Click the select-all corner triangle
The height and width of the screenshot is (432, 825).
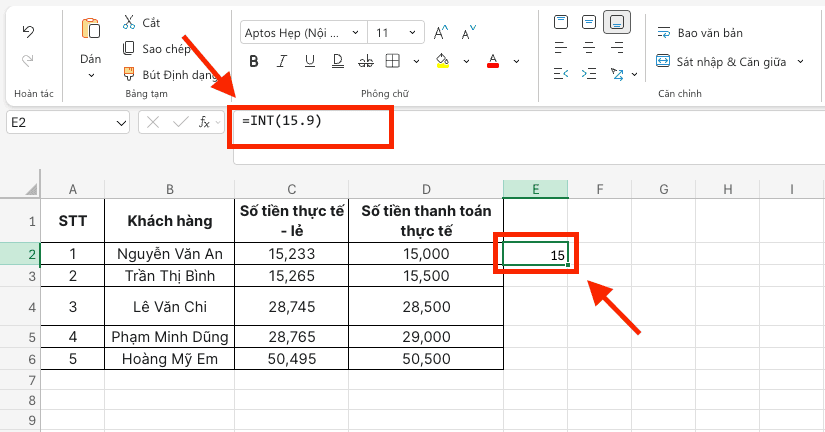point(32,189)
